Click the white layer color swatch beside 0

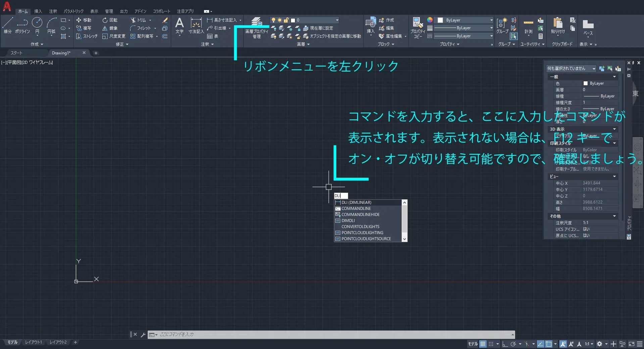pos(293,20)
